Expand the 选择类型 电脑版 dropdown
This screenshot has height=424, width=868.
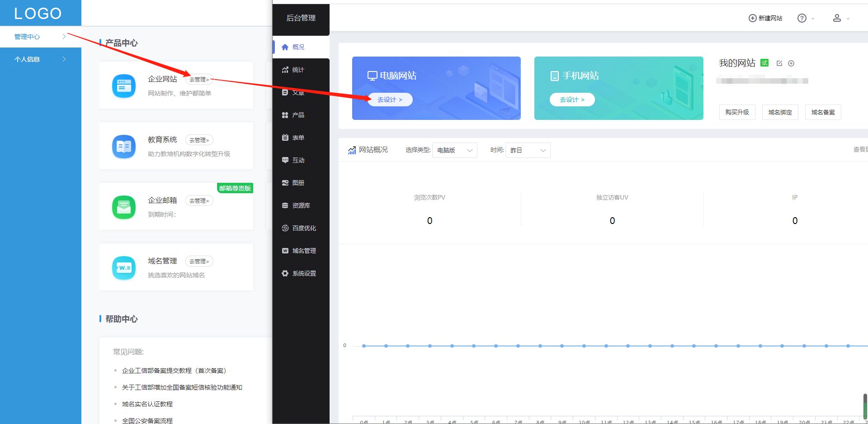click(x=454, y=150)
